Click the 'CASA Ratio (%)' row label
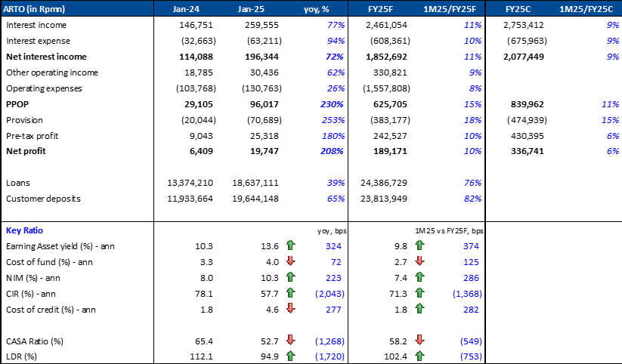The image size is (622, 364). coord(35,341)
